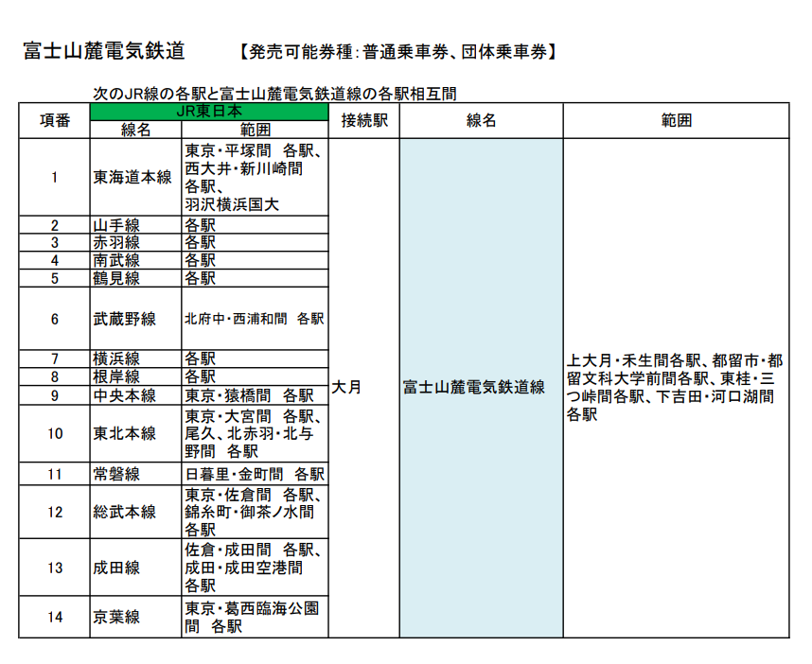
Task: Select the 鶴見線 cell
Action: point(135,278)
